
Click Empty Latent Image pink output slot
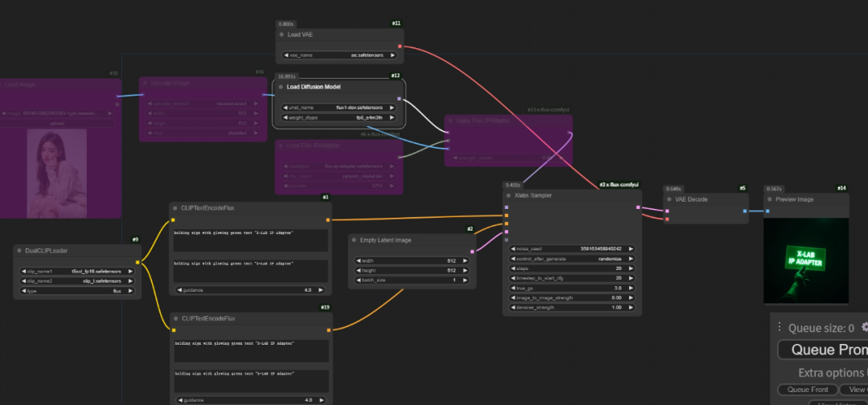click(473, 252)
